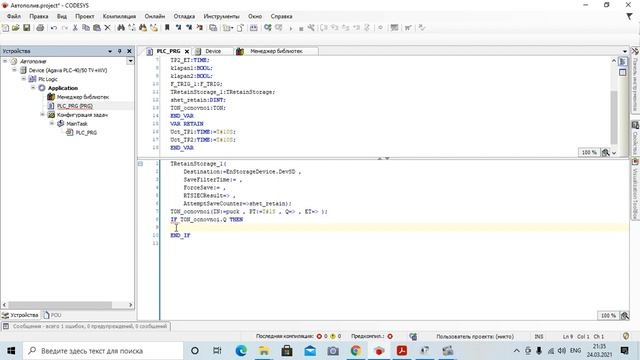Click shield icon in status bar

[626, 336]
